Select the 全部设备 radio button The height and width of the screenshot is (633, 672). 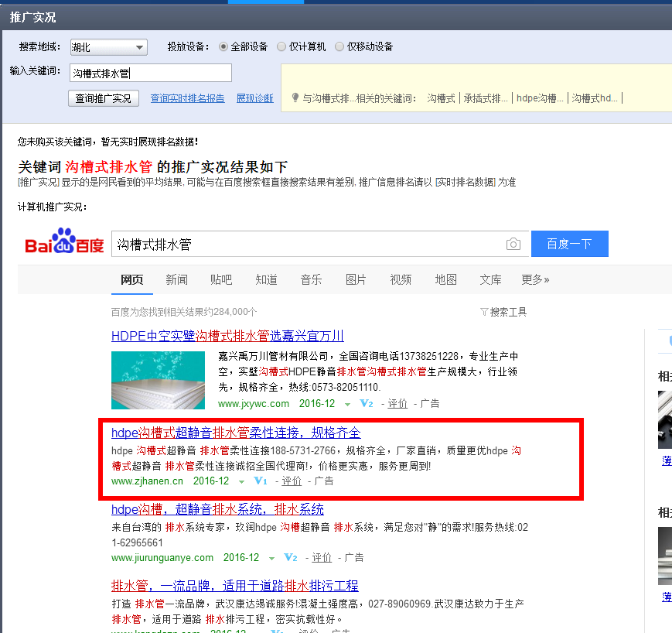[x=223, y=46]
